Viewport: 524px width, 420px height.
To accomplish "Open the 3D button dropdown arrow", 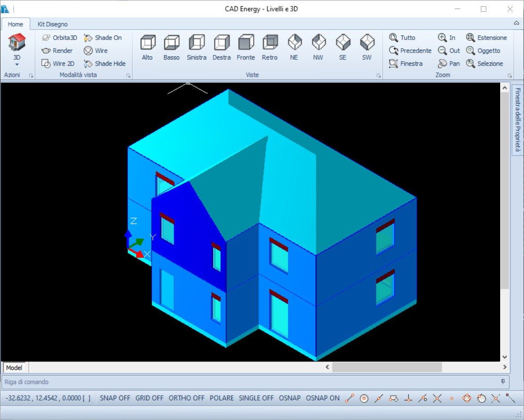I will pos(17,65).
